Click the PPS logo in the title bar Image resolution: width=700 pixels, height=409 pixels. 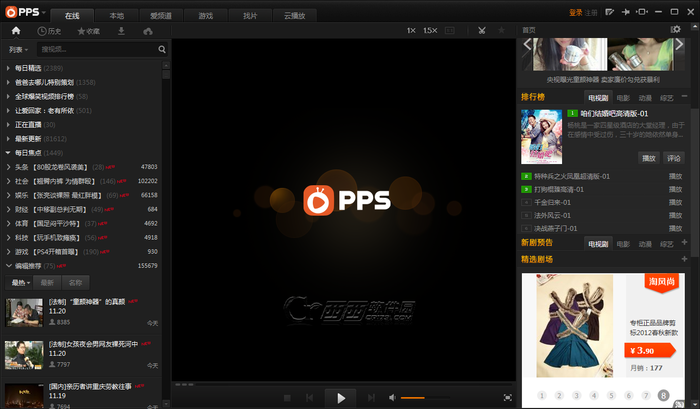[x=22, y=12]
